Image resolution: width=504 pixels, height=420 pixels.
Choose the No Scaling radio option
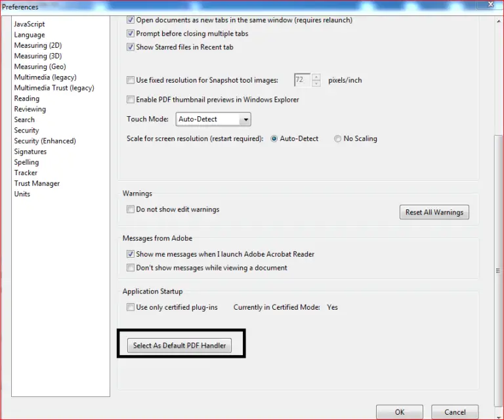click(x=337, y=139)
